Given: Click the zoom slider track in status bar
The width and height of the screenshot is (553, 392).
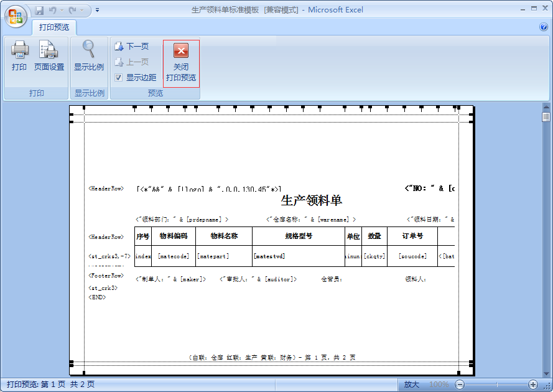Looking at the screenshot, I should pos(496,385).
